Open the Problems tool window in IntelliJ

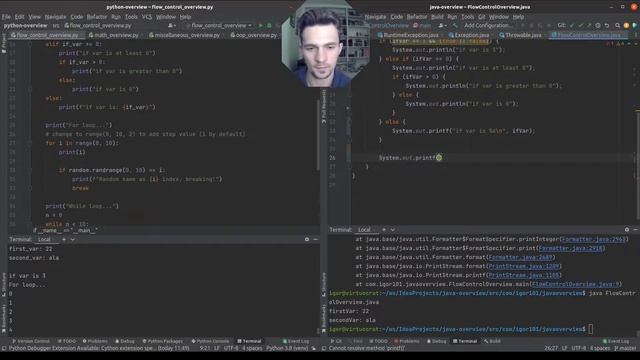click(x=407, y=341)
